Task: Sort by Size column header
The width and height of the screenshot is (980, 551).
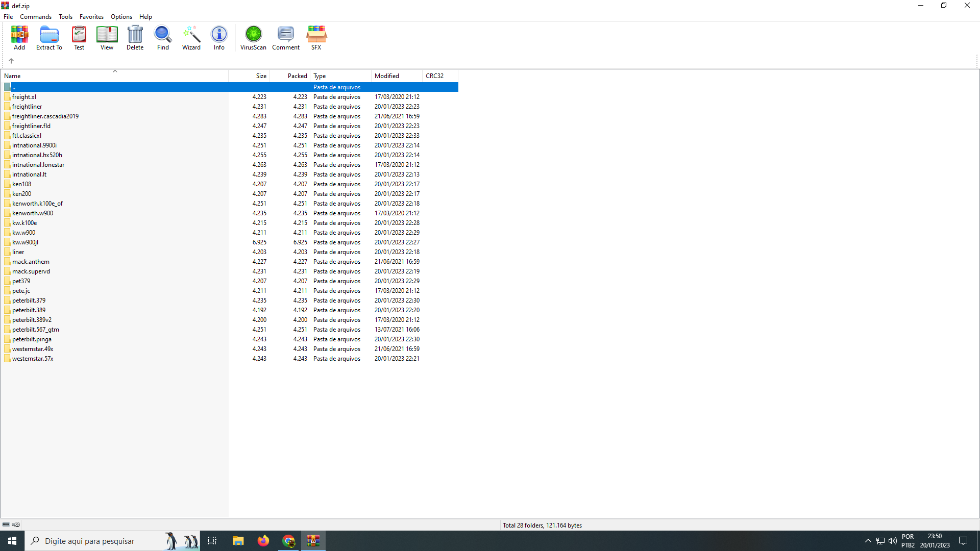Action: pyautogui.click(x=250, y=76)
